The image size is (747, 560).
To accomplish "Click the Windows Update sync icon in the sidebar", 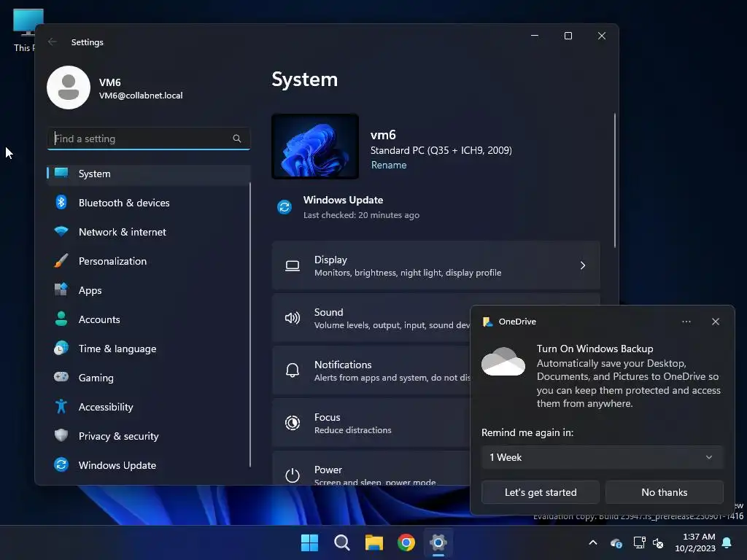I will click(61, 464).
